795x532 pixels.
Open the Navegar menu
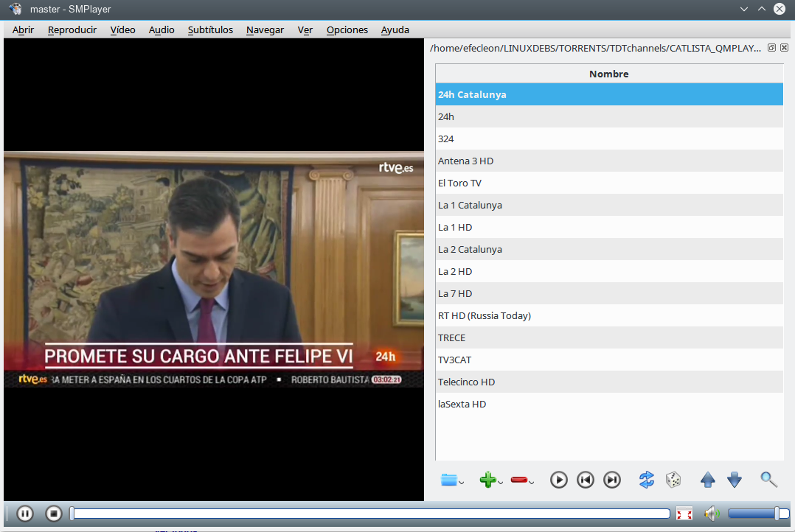265,30
